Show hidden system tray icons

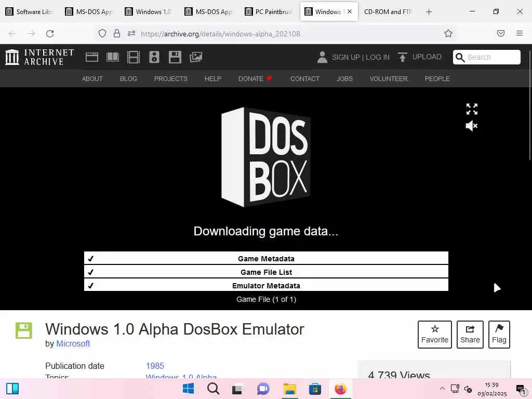(x=442, y=389)
